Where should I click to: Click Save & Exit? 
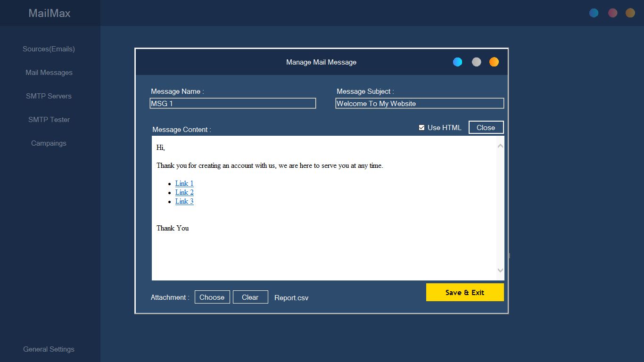(465, 292)
